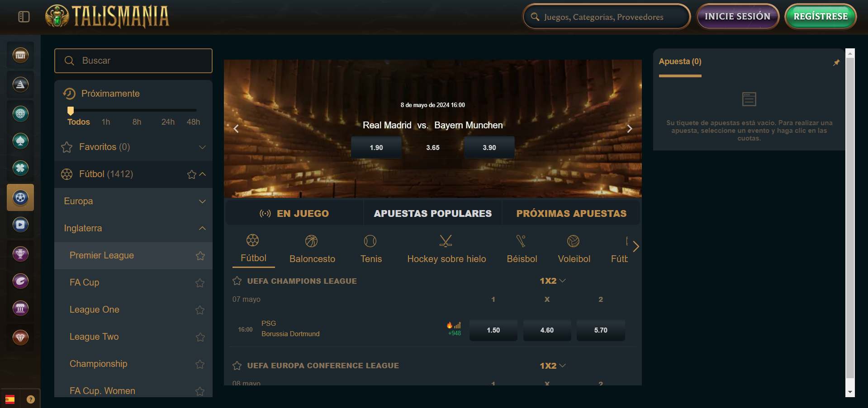Click the sidebar collapse icon beside logo
Screen dimensions: 868x408
click(x=24, y=17)
